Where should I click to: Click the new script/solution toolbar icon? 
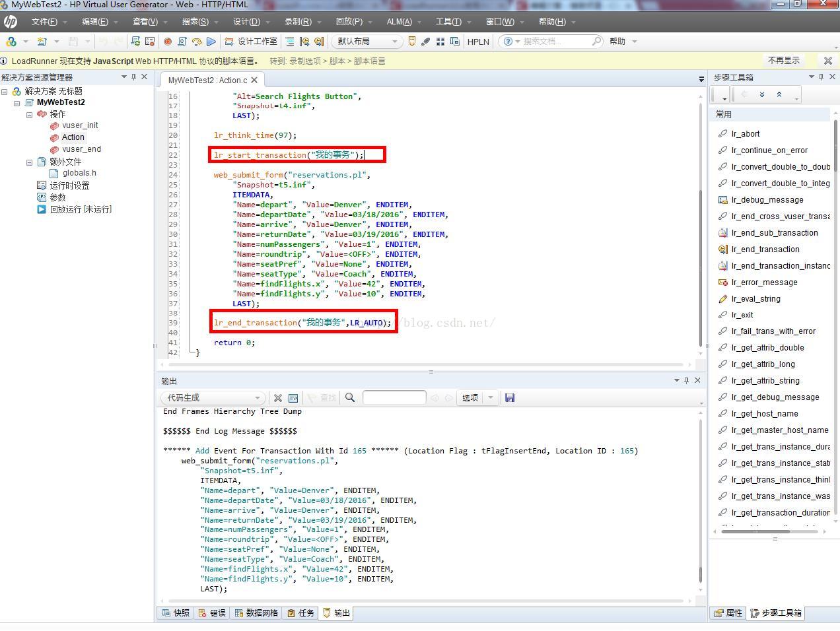[x=11, y=41]
